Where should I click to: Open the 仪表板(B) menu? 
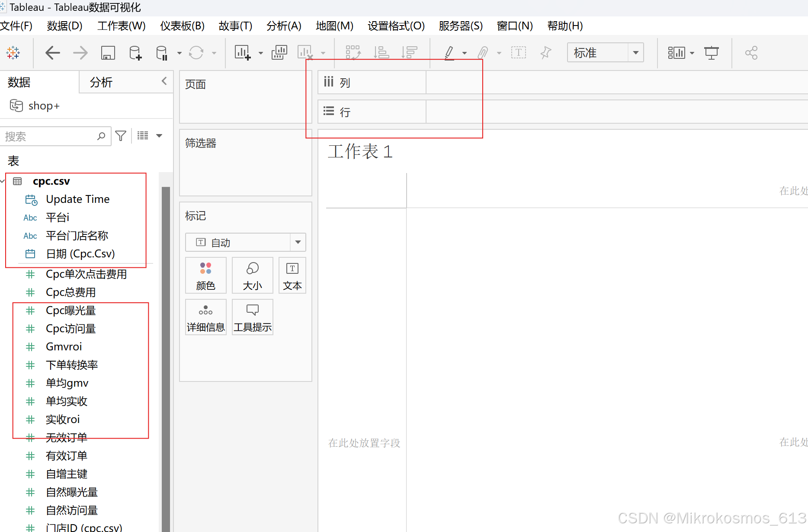[x=182, y=26]
